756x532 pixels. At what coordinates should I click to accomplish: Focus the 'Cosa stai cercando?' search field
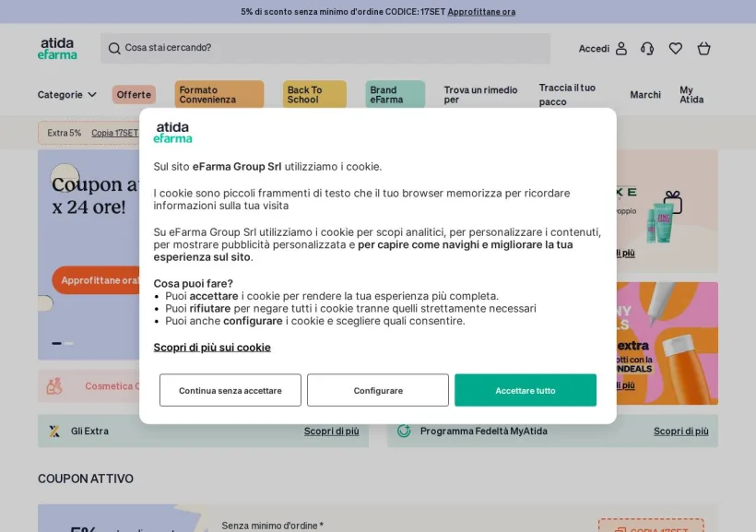tap(325, 48)
